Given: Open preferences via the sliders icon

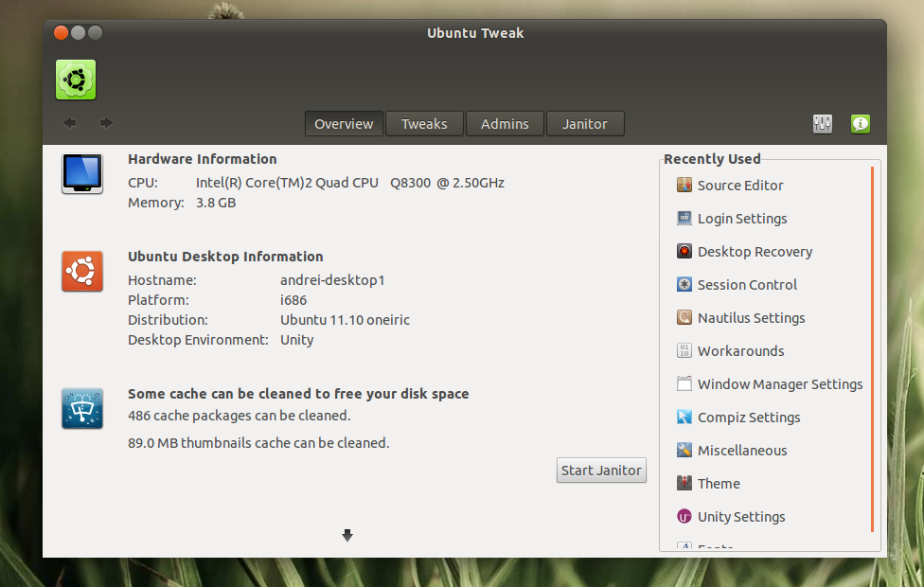Looking at the screenshot, I should click(x=823, y=124).
